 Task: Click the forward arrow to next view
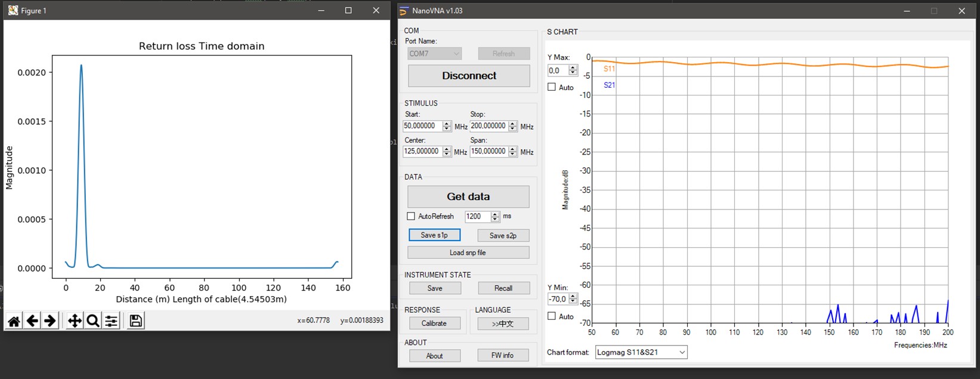50,321
